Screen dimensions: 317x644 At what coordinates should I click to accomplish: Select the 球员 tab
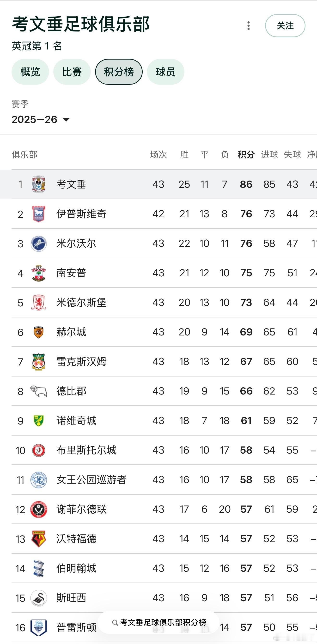tap(165, 72)
